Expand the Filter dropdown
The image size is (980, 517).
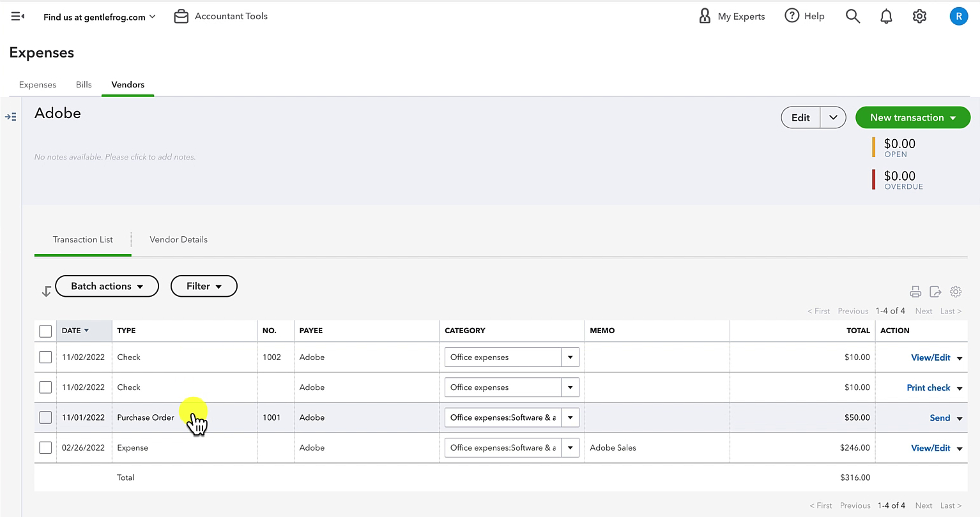(204, 286)
